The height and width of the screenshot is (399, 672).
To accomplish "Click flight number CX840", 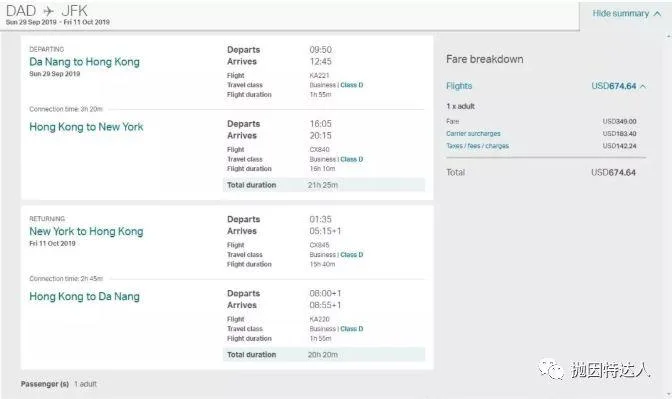I will pos(319,150).
